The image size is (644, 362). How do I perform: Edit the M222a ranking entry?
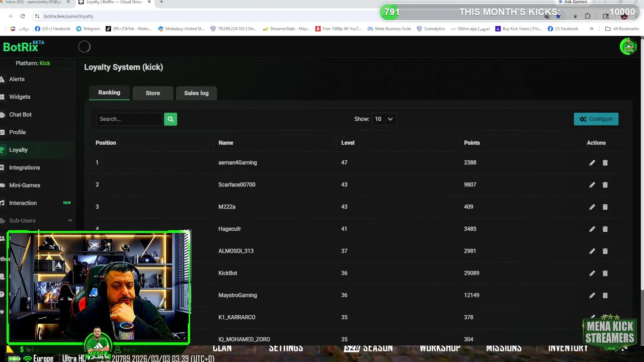[x=592, y=207]
